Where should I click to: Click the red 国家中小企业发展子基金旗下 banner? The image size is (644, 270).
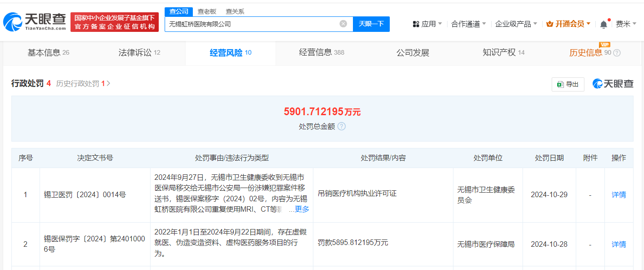click(x=115, y=22)
